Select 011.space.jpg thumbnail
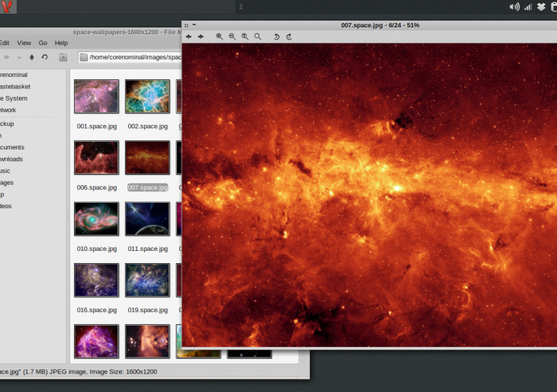 [x=147, y=219]
